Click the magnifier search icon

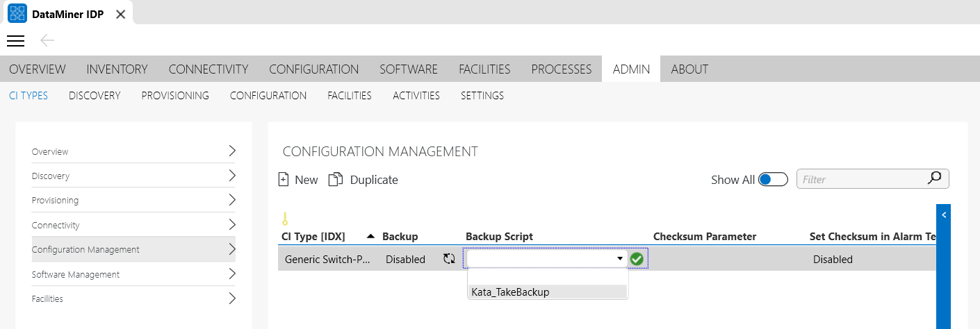pyautogui.click(x=935, y=179)
